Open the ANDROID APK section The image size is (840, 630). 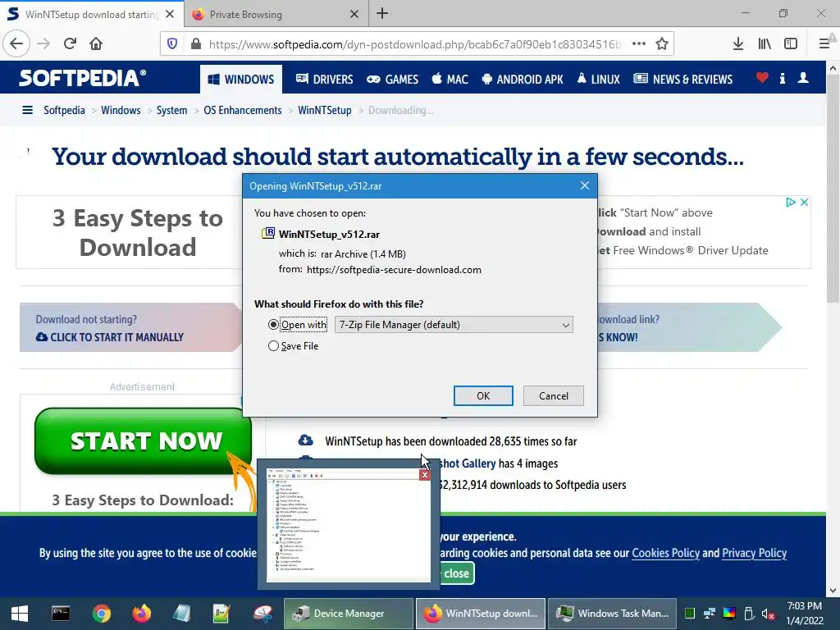click(523, 80)
